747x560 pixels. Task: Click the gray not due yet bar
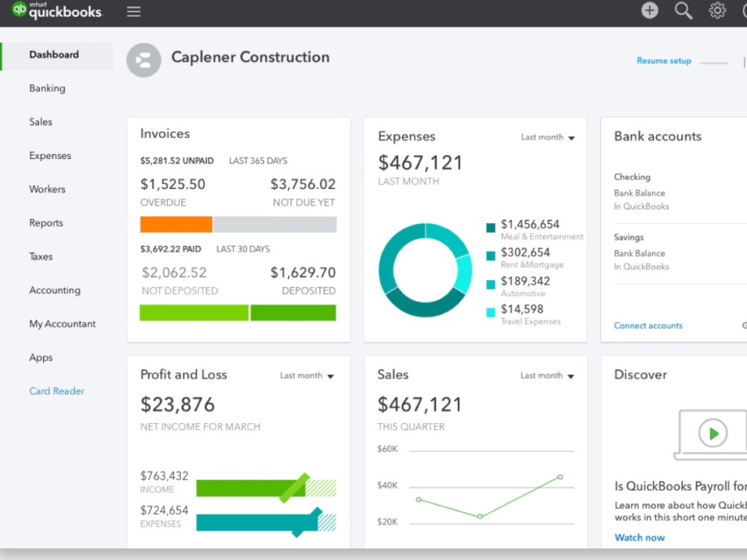(x=275, y=224)
